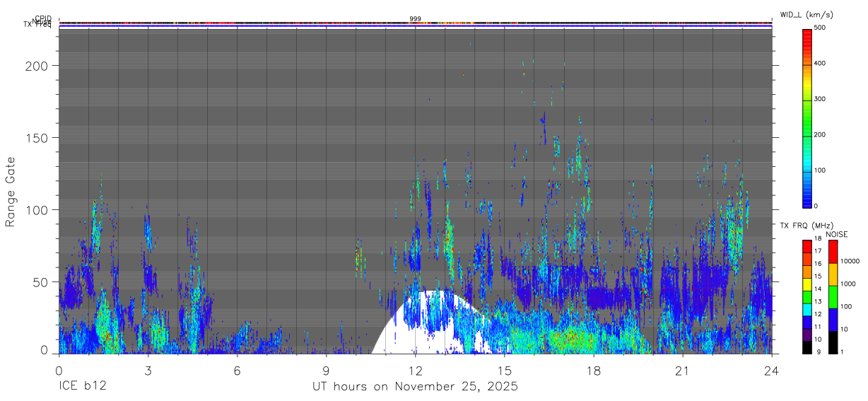Click the '10000' label on the NOISE legend
This screenshot has width=868, height=401.
coord(850,261)
